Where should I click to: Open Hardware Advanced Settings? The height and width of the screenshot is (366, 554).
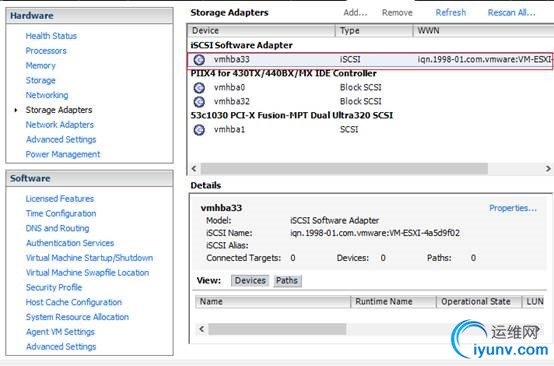point(61,140)
